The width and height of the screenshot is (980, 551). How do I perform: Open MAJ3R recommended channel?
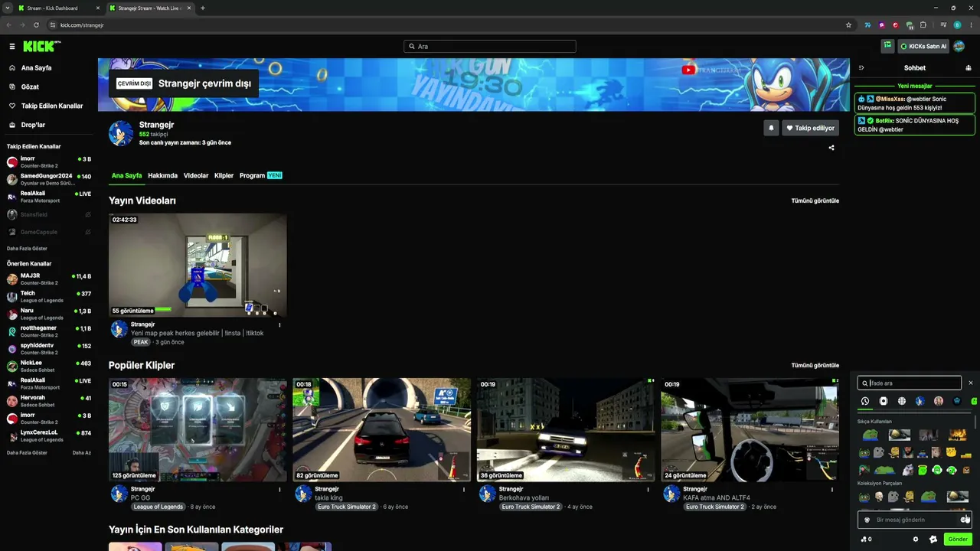click(49, 279)
